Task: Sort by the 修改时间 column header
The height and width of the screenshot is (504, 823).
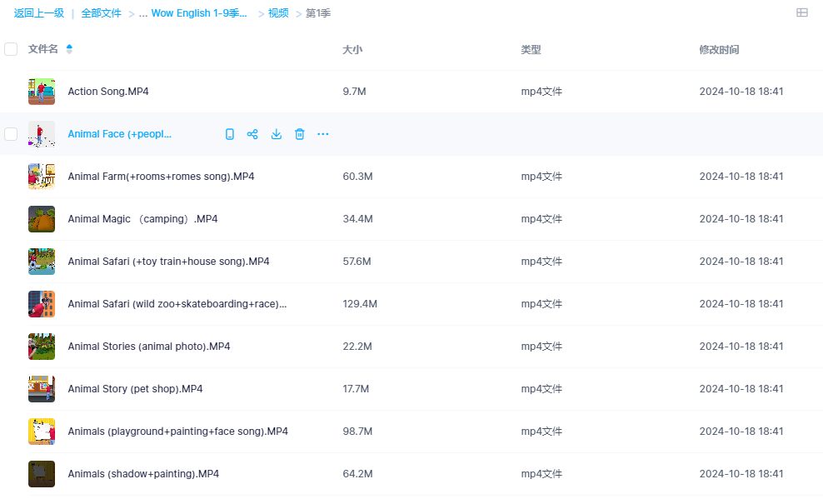Action: (x=719, y=49)
